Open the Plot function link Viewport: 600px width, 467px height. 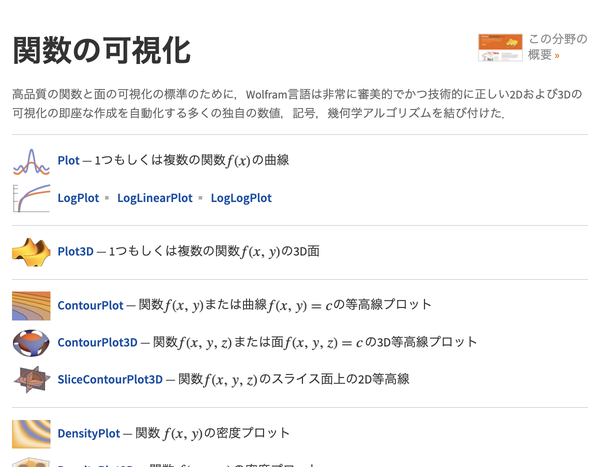tap(68, 160)
